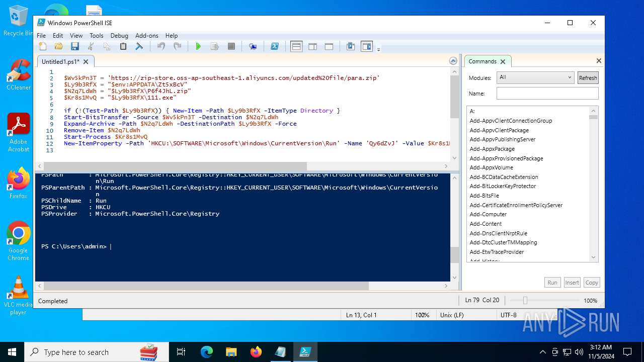The width and height of the screenshot is (644, 362).
Task: Click the Insert button in Commands
Action: pyautogui.click(x=572, y=283)
